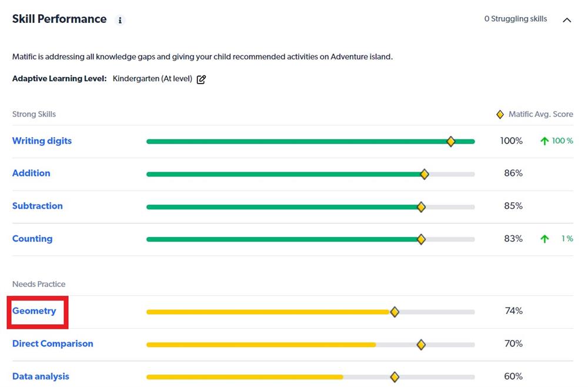Click the Skill Performance info icon
The height and width of the screenshot is (387, 588).
(120, 20)
